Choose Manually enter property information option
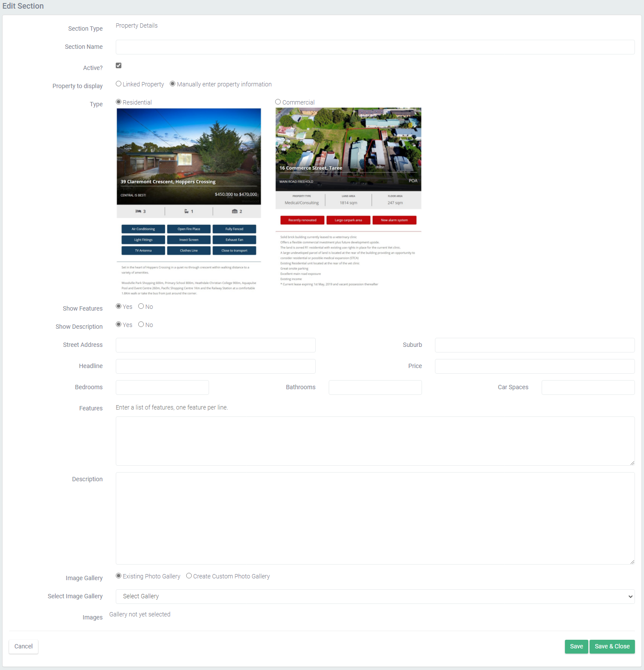644x670 pixels. click(x=173, y=84)
